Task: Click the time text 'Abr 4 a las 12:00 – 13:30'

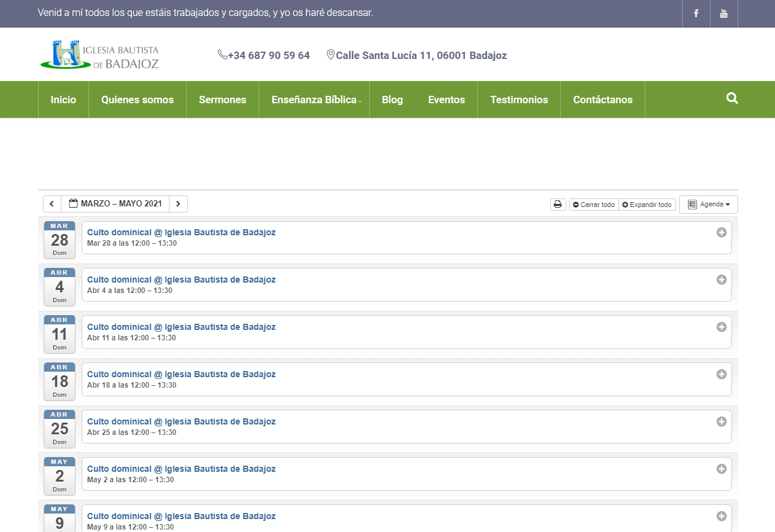Action: [x=130, y=291]
